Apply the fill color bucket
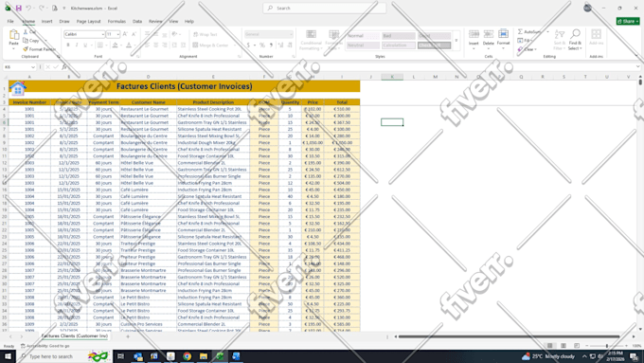This screenshot has height=363, width=644. point(116,45)
